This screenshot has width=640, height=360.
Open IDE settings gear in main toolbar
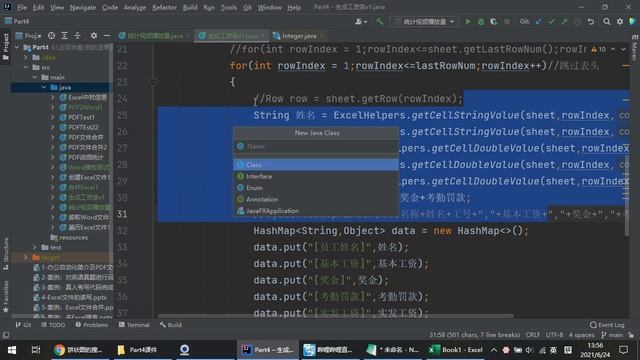click(x=620, y=22)
